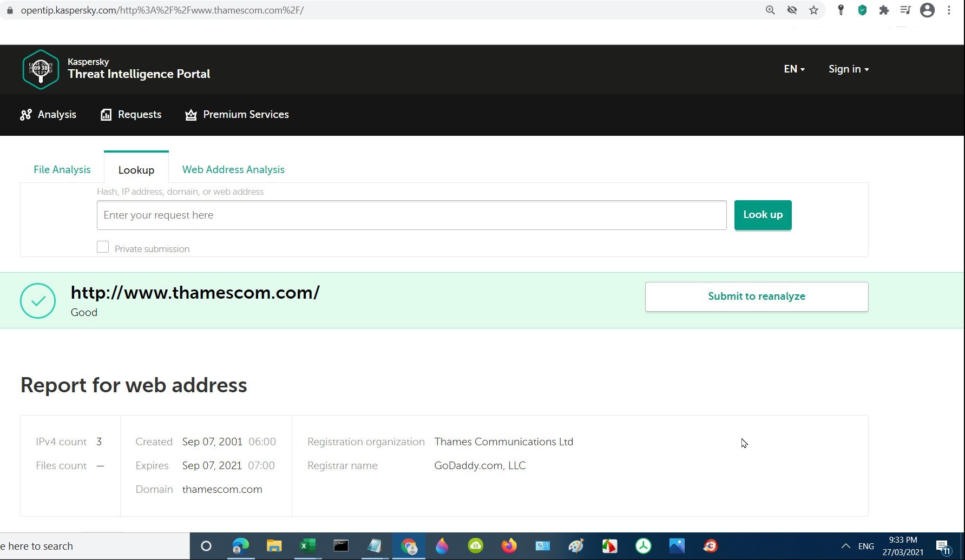Switch to the File Analysis tab

pos(62,170)
